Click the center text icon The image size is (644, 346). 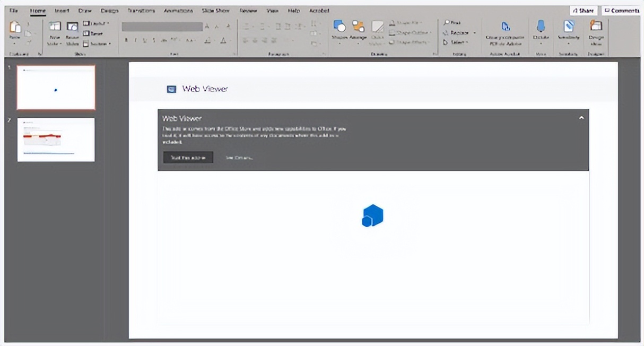[x=256, y=40]
